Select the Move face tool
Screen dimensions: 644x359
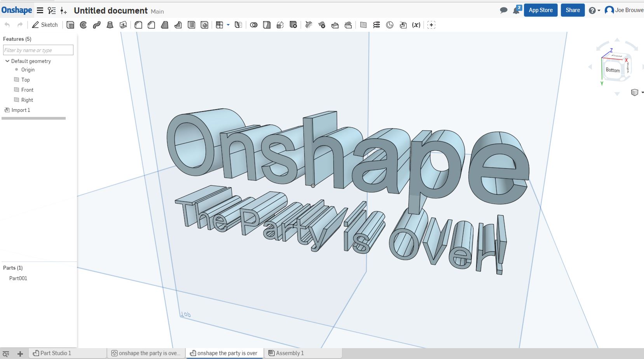coord(335,25)
